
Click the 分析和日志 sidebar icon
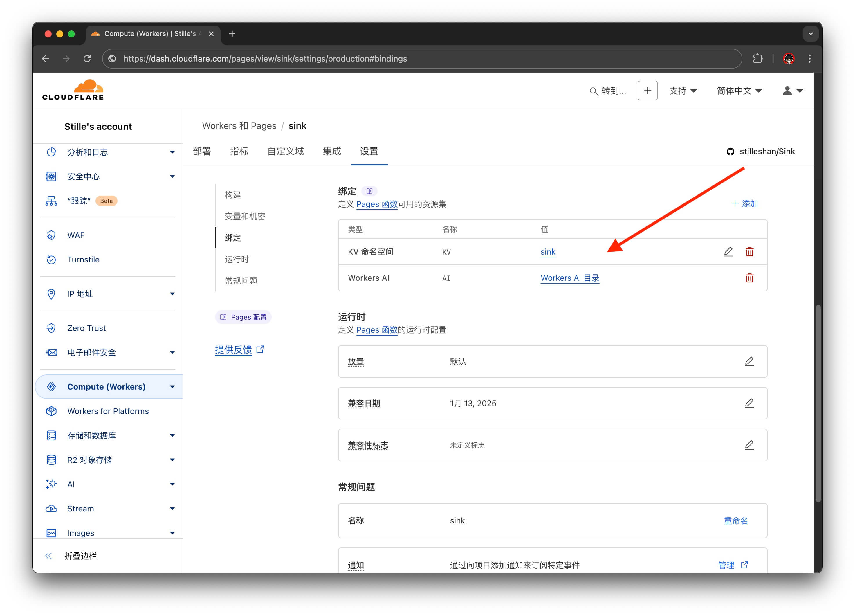[x=51, y=152]
